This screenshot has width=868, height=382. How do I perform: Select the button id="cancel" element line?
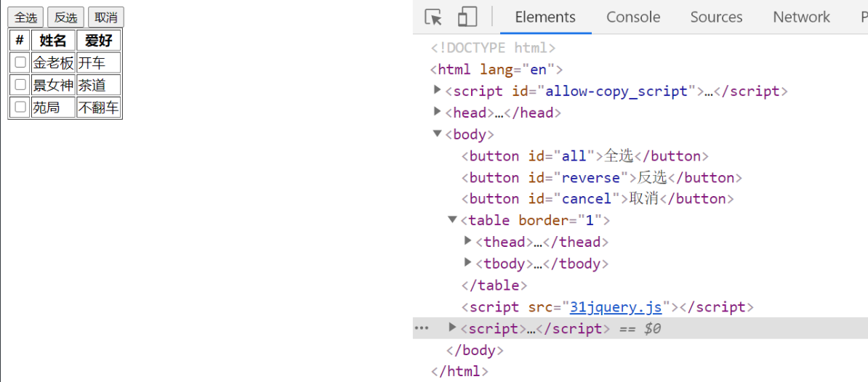tap(598, 198)
